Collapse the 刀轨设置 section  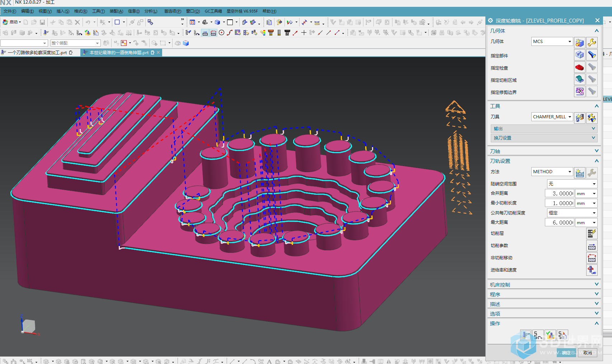544,161
